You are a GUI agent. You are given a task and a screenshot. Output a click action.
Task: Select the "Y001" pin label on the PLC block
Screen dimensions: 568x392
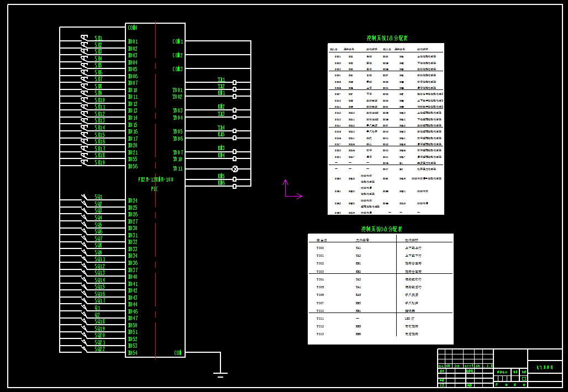[x=177, y=90]
